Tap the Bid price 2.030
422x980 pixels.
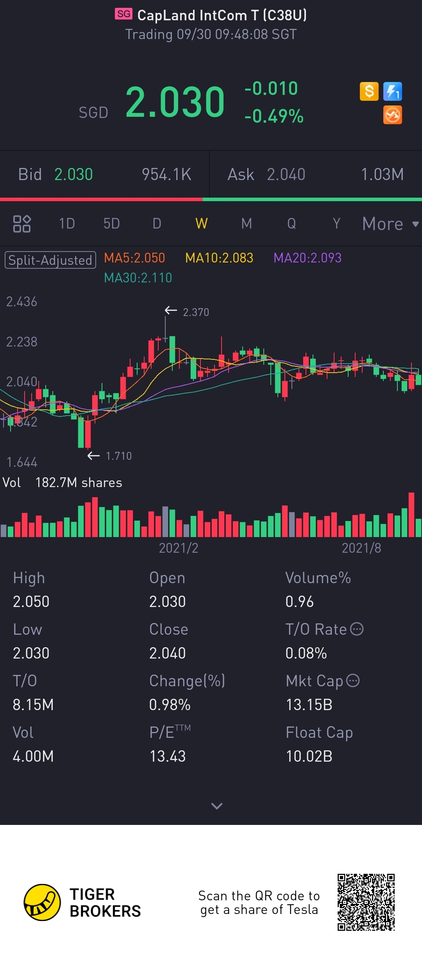pyautogui.click(x=73, y=175)
